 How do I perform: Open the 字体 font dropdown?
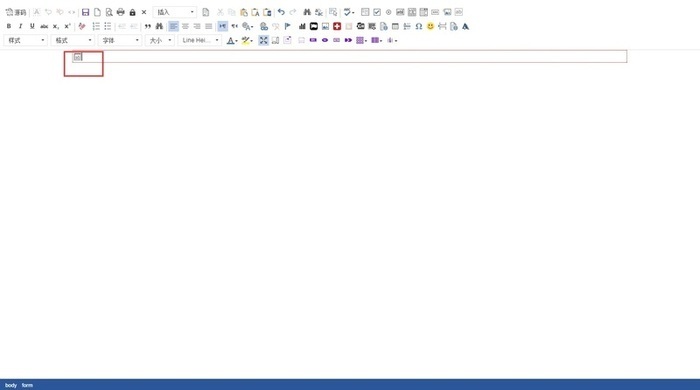(120, 40)
